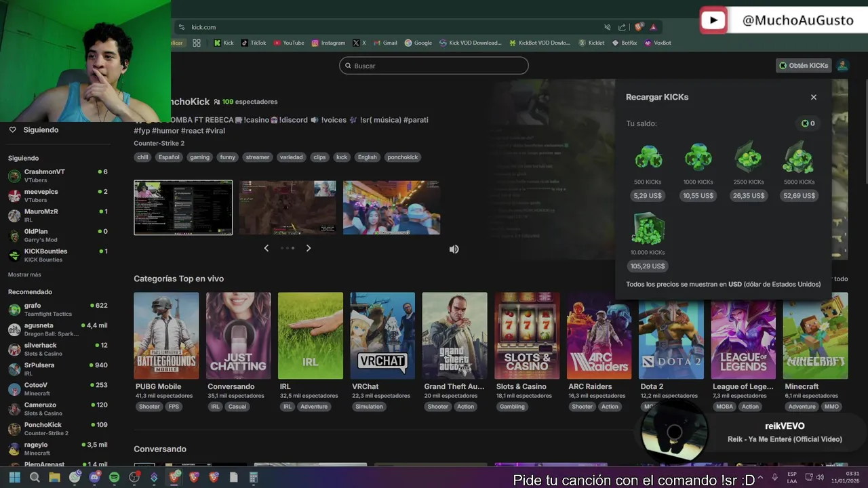Click the chill stream tag

[x=142, y=157]
